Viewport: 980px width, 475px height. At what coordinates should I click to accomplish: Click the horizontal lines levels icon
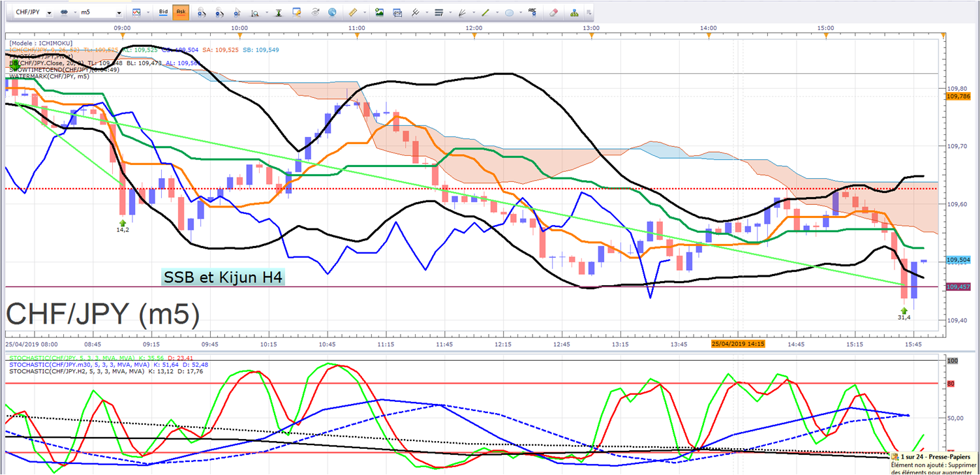(x=438, y=12)
